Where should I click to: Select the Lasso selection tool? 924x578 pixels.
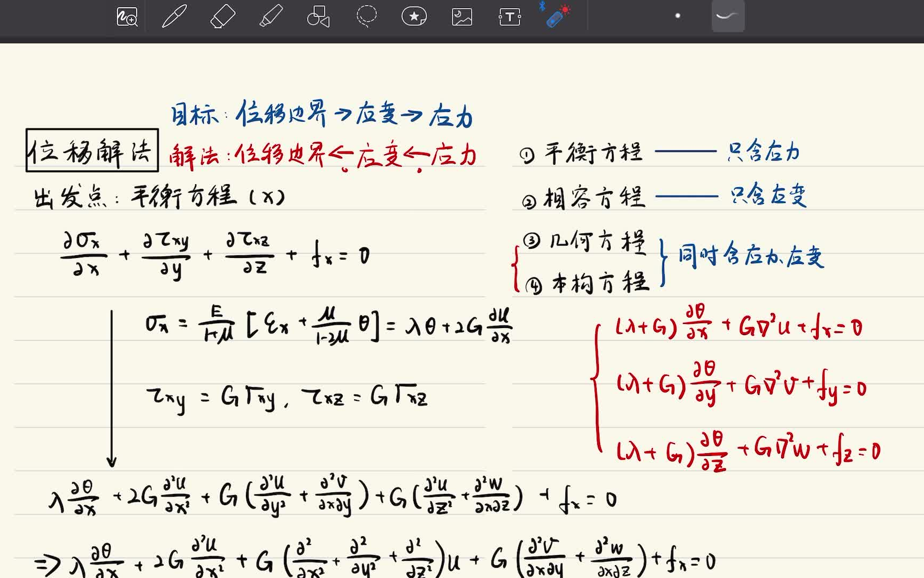pyautogui.click(x=366, y=16)
